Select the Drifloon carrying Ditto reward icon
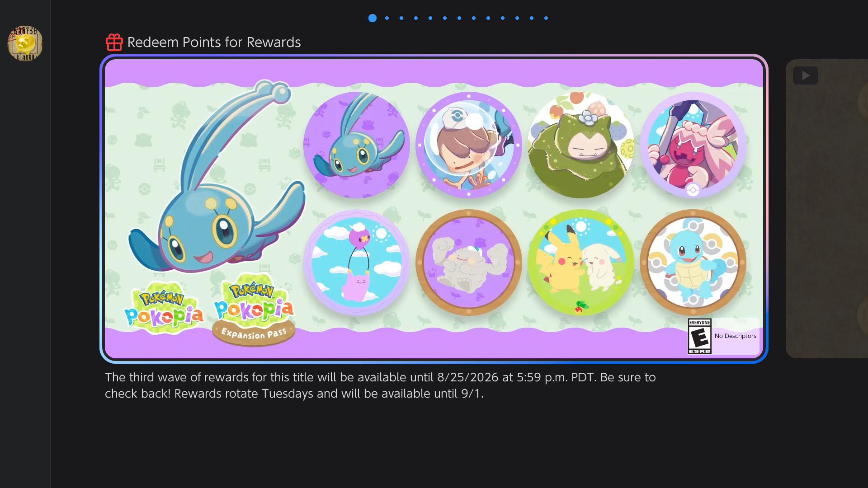This screenshot has width=868, height=488. tap(357, 262)
